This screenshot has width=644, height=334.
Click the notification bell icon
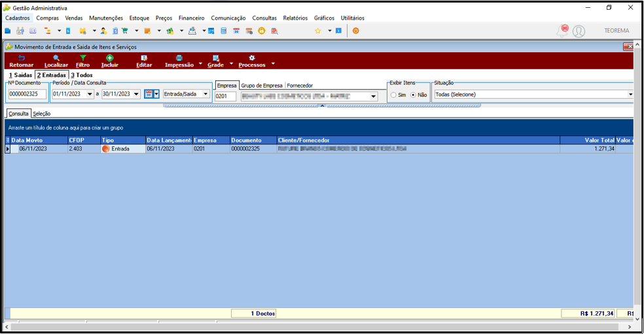[562, 31]
